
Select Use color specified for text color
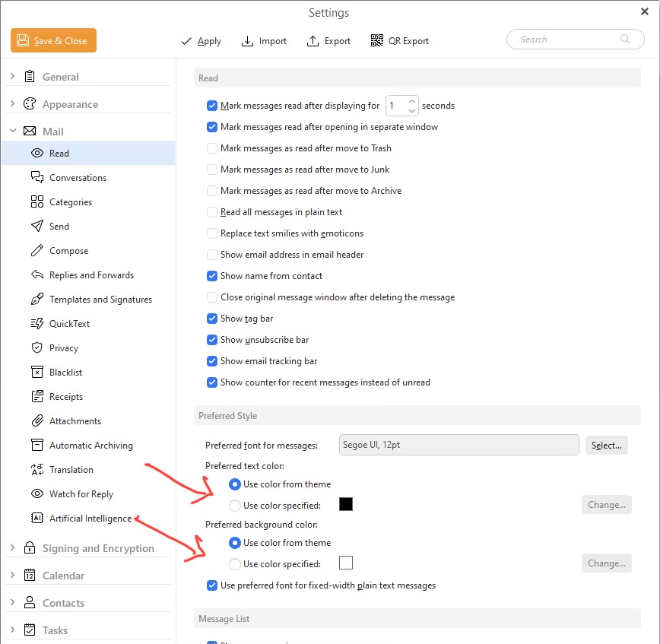(x=235, y=506)
